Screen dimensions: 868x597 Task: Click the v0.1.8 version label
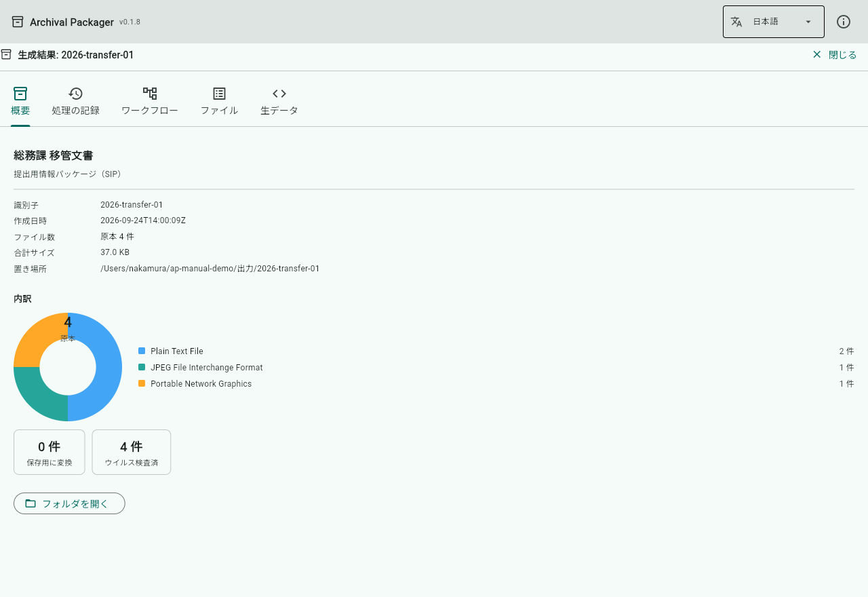tap(130, 22)
